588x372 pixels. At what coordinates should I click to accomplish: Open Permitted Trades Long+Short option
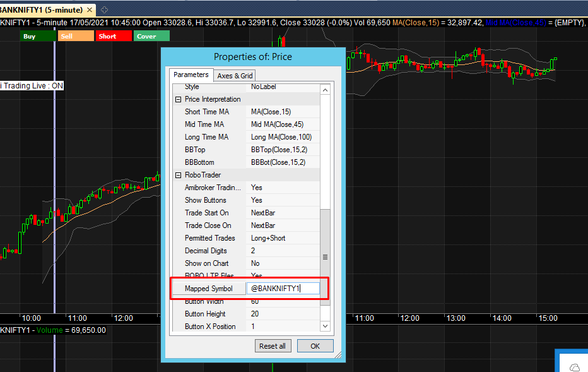(x=283, y=238)
